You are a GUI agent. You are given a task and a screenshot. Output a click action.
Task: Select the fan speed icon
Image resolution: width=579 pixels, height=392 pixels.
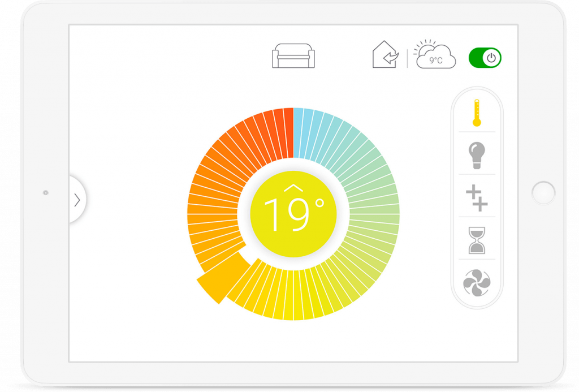pos(477,283)
